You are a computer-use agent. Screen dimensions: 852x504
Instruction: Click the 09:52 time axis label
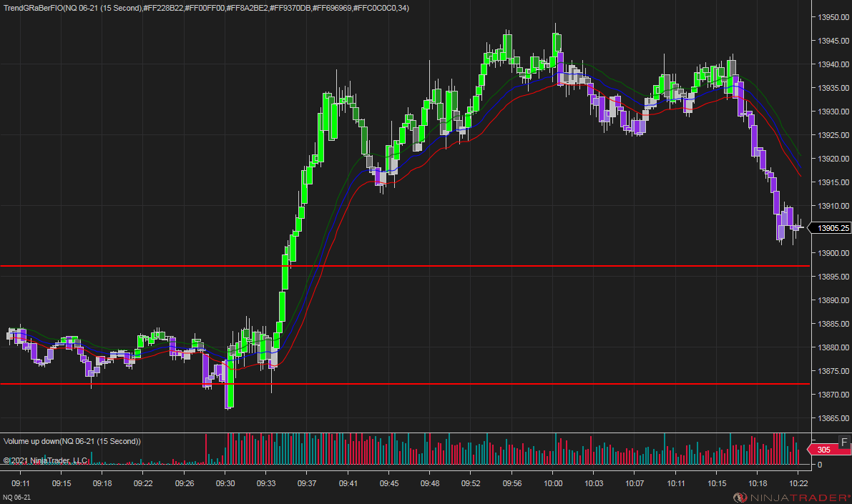point(471,483)
